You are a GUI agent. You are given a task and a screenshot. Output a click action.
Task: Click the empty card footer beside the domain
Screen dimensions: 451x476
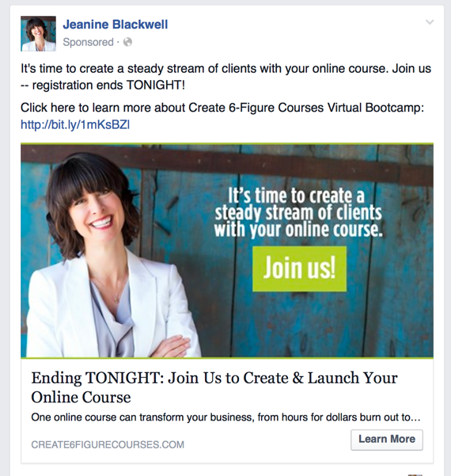pyautogui.click(x=267, y=445)
